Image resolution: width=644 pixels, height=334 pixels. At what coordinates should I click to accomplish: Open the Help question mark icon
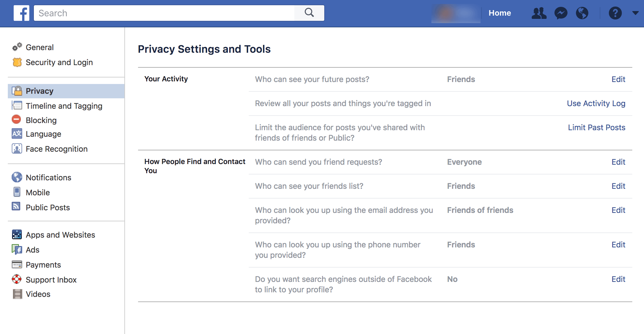pyautogui.click(x=615, y=13)
